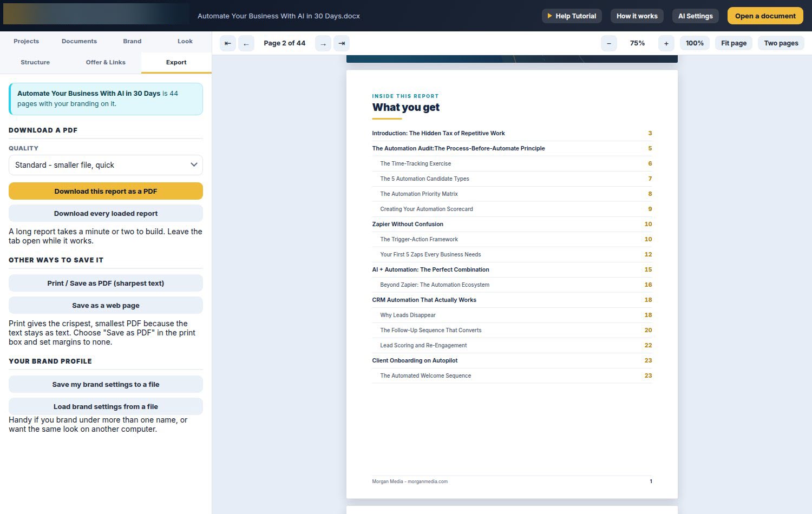Viewport: 812px width, 514px height.
Task: Click the How it works button
Action: point(637,16)
